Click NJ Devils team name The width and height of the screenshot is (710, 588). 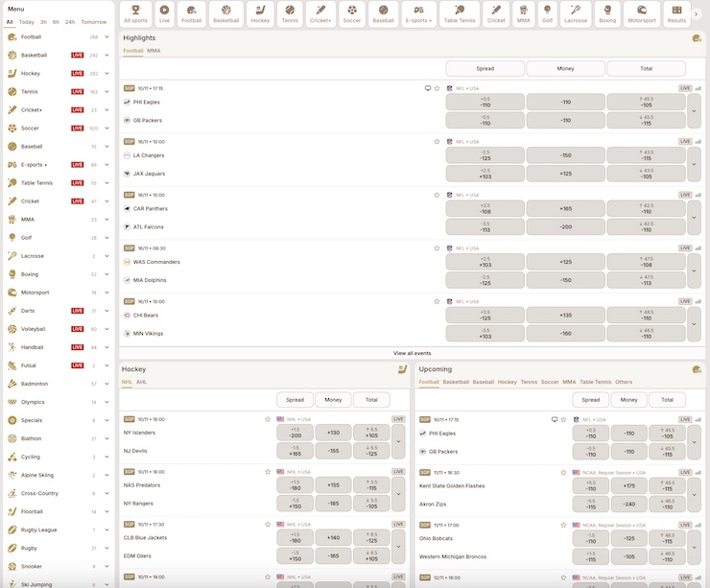click(135, 451)
